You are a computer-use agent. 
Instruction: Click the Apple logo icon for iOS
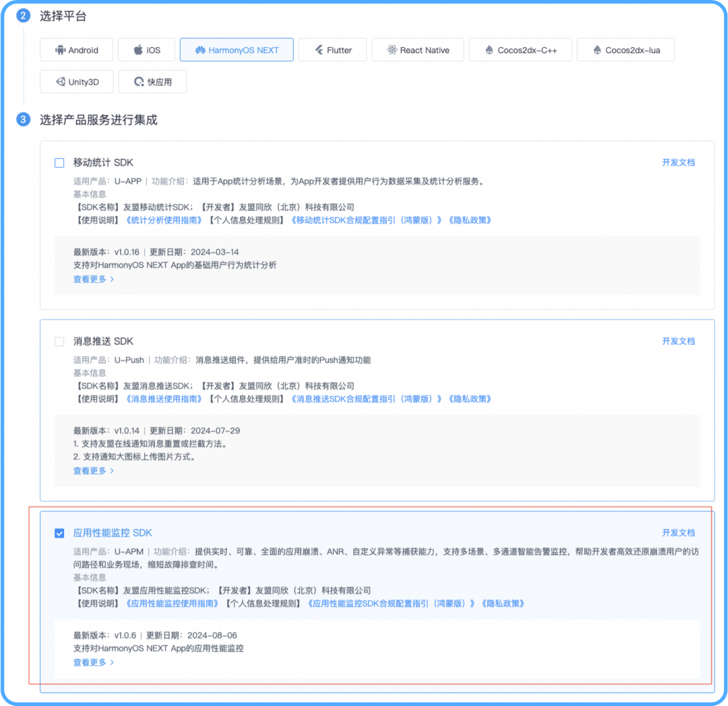[x=138, y=50]
